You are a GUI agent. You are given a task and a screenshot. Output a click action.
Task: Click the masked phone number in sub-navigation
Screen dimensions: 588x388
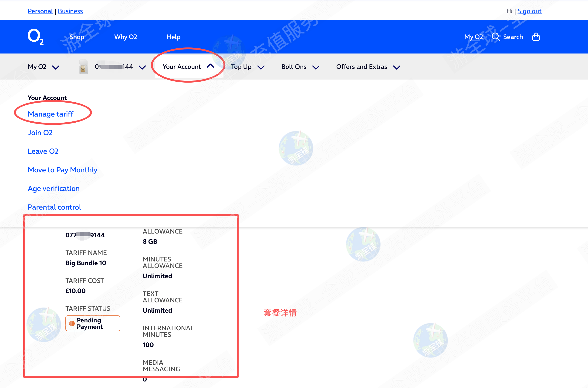tap(114, 67)
